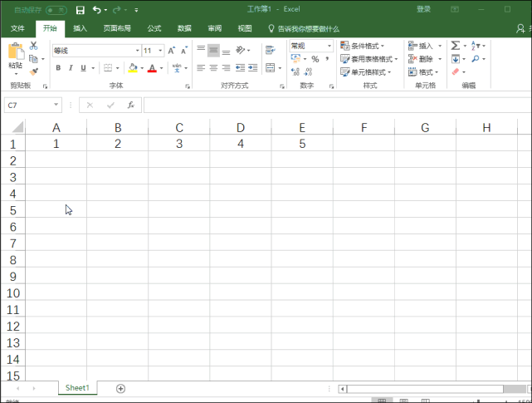Apply the yellow fill color swatch
The width and height of the screenshot is (532, 403).
click(x=133, y=68)
